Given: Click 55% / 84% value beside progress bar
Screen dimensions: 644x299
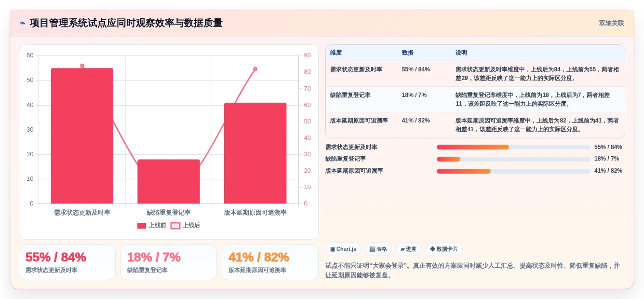Looking at the screenshot, I should point(608,147).
